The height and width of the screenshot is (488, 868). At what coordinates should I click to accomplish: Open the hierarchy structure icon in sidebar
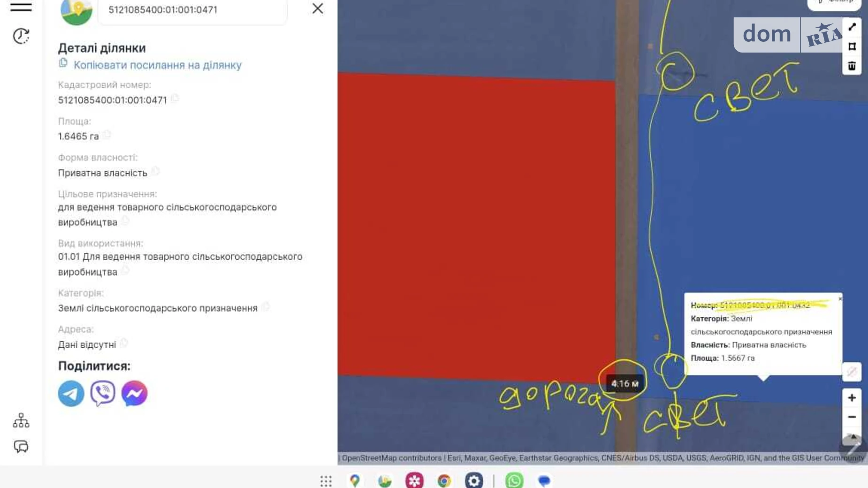pos(21,420)
